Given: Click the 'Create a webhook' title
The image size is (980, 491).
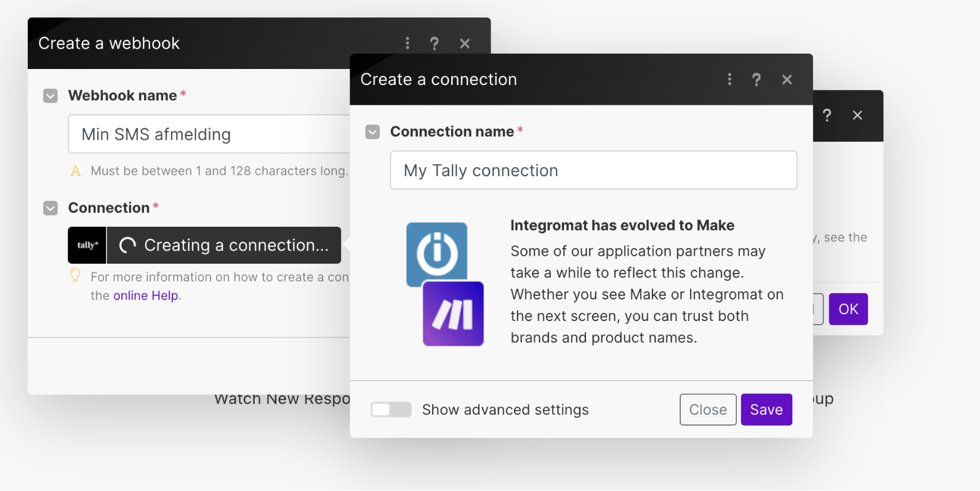Looking at the screenshot, I should click(109, 43).
